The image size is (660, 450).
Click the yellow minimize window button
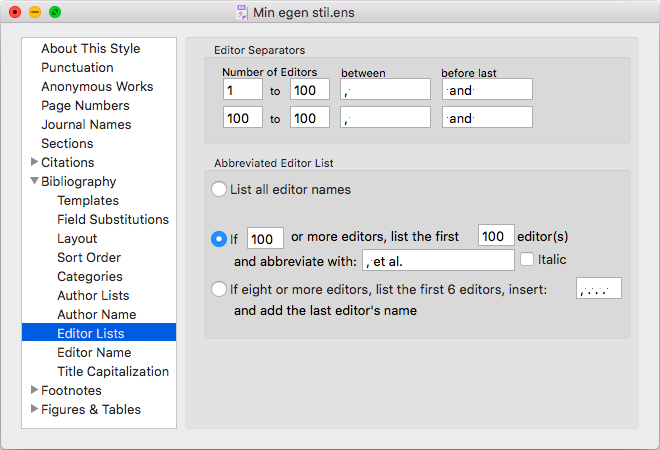pyautogui.click(x=35, y=12)
